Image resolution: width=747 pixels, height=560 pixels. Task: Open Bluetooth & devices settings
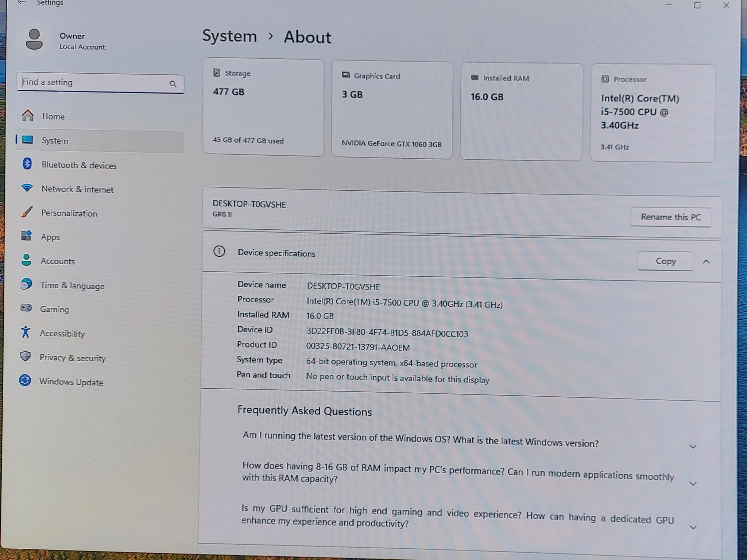(x=78, y=165)
